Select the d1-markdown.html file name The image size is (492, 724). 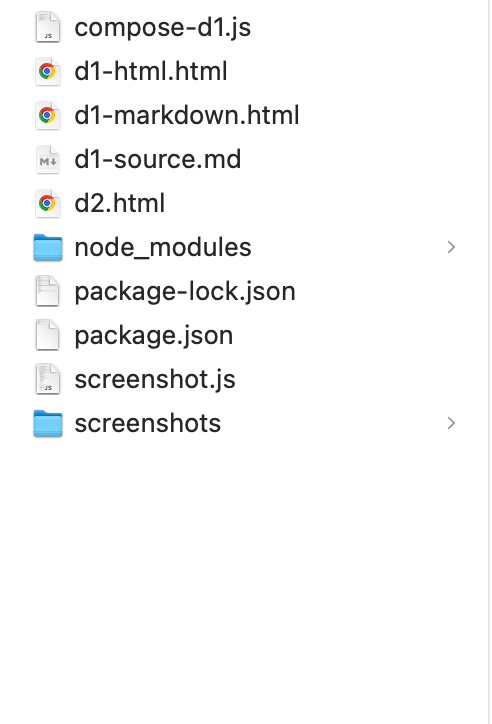tap(187, 115)
